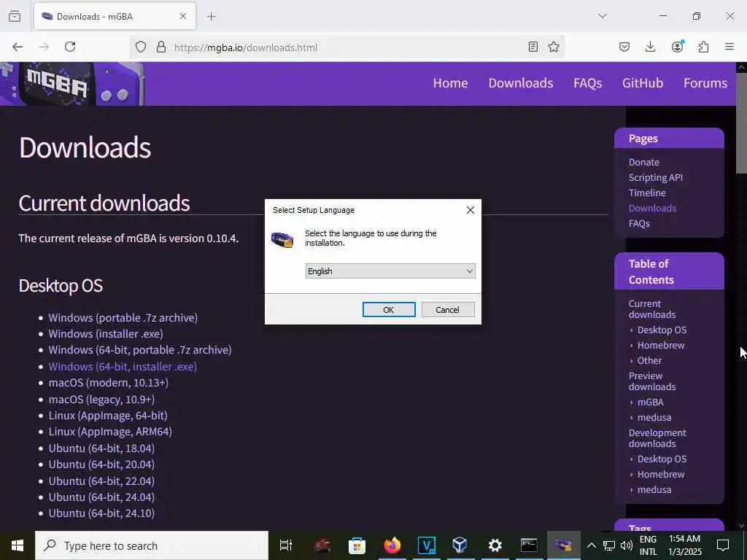This screenshot has width=747, height=560.
Task: Click Ubuntu (64-bit, 22.04) link
Action: coord(101,481)
